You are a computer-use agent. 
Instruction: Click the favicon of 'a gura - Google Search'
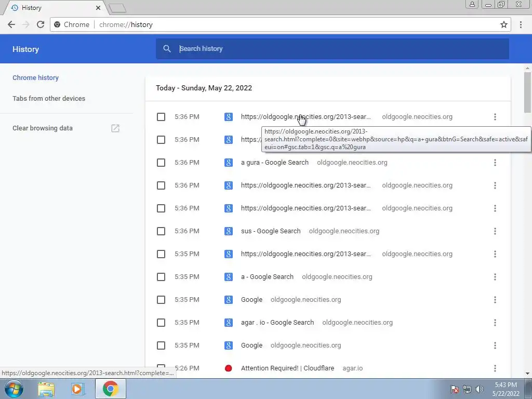229,163
